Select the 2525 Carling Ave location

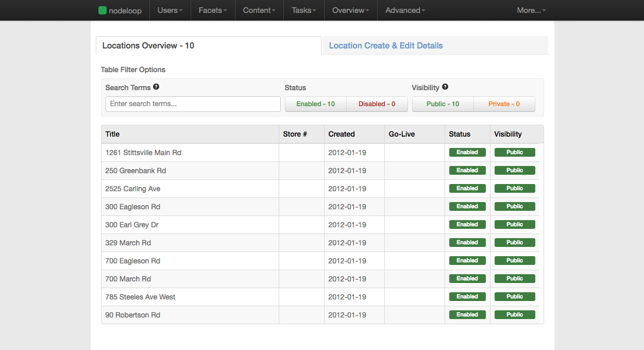[x=133, y=189]
